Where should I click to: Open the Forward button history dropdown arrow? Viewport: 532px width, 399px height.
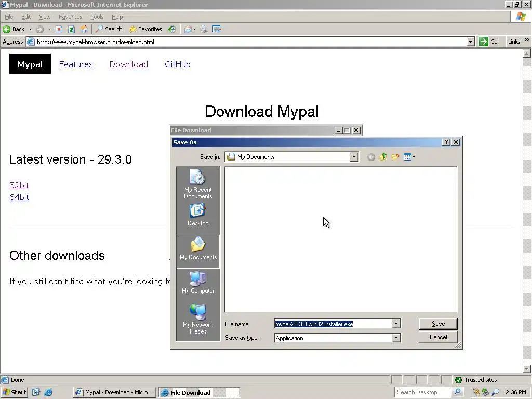(49, 29)
